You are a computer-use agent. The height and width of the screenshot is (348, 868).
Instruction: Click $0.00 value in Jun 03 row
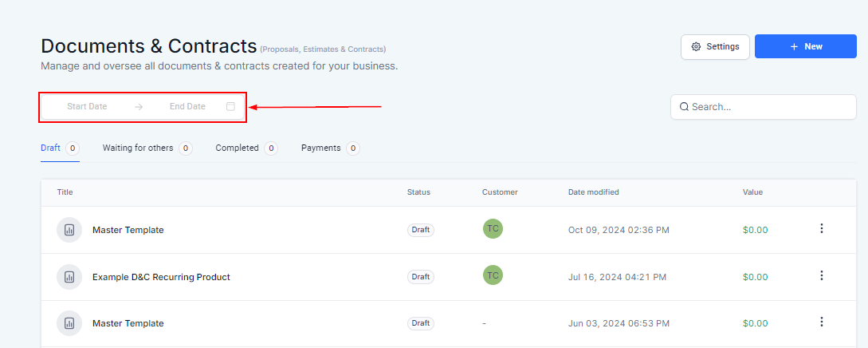[x=755, y=323]
